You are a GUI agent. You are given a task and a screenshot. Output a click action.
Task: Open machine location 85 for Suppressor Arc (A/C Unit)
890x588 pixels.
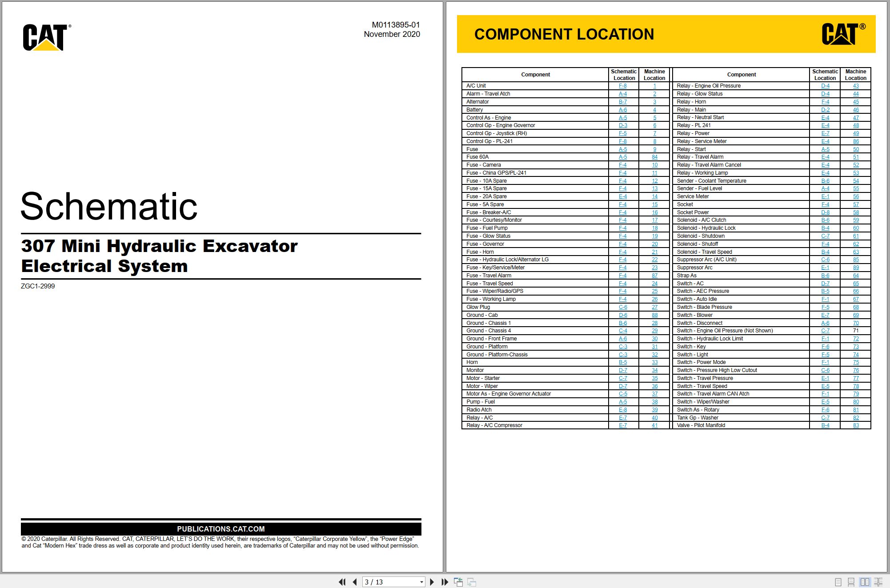pos(856,260)
